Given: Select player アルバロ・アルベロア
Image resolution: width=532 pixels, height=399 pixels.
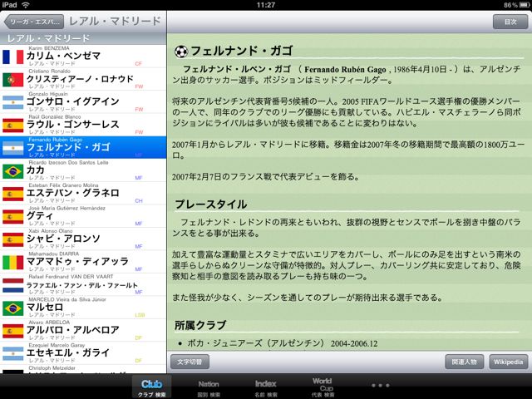Looking at the screenshot, I should pos(73,330).
